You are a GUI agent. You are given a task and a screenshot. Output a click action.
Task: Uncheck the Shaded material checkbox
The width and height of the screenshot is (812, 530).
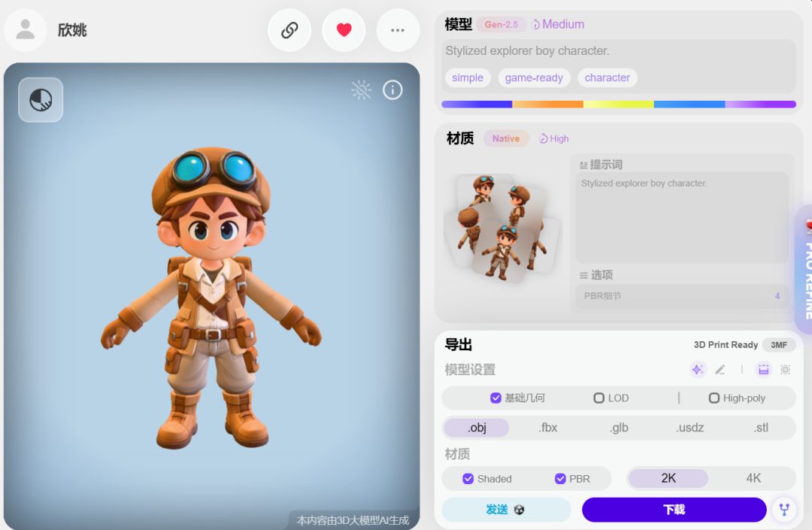click(468, 479)
